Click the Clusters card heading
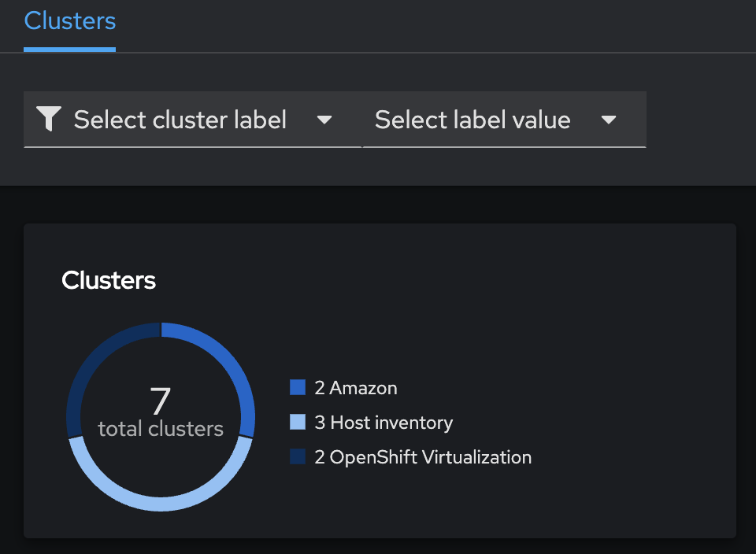 [109, 280]
